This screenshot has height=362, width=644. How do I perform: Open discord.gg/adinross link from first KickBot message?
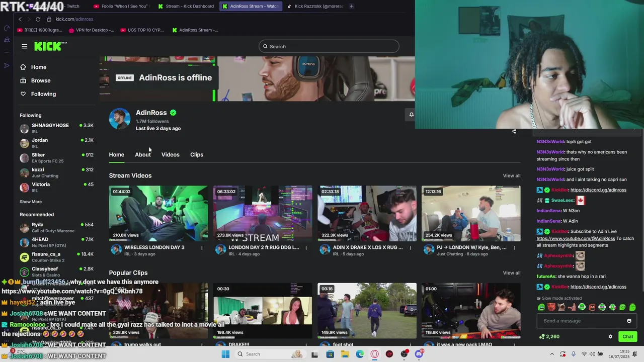pyautogui.click(x=598, y=190)
